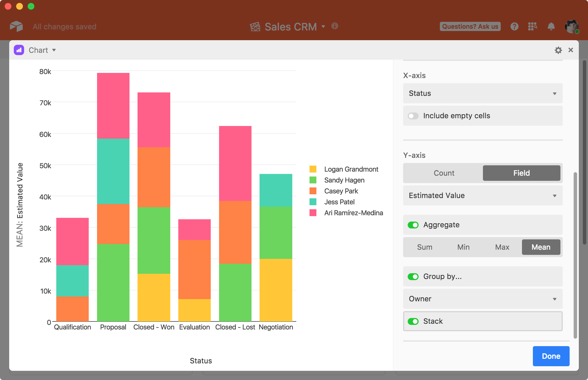Select the Count tab on Y-axis
This screenshot has height=380, width=588.
click(444, 173)
